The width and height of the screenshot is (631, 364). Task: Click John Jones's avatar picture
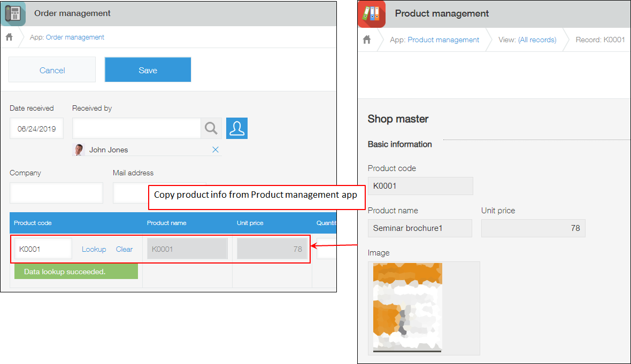[x=78, y=149]
